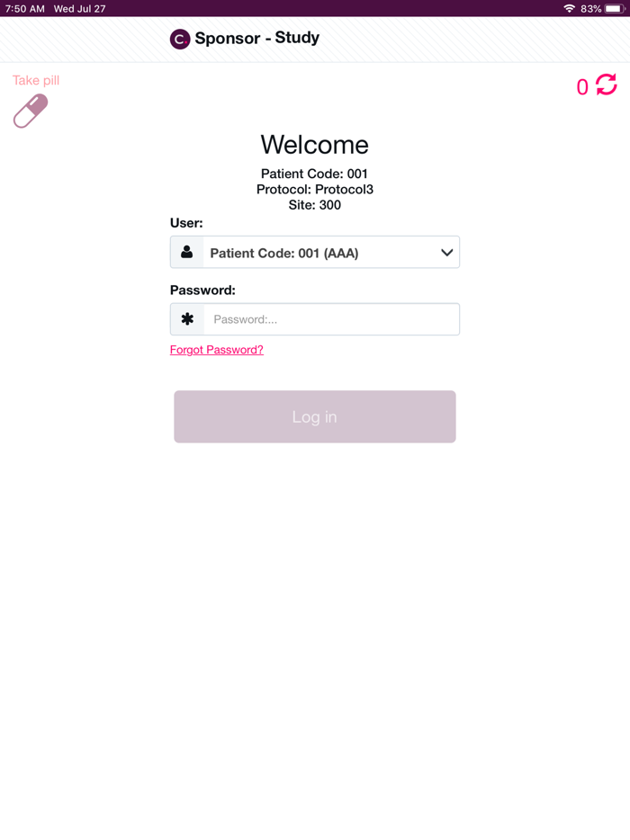Tap the battery icon in status bar
The height and width of the screenshot is (840, 630).
pyautogui.click(x=615, y=9)
